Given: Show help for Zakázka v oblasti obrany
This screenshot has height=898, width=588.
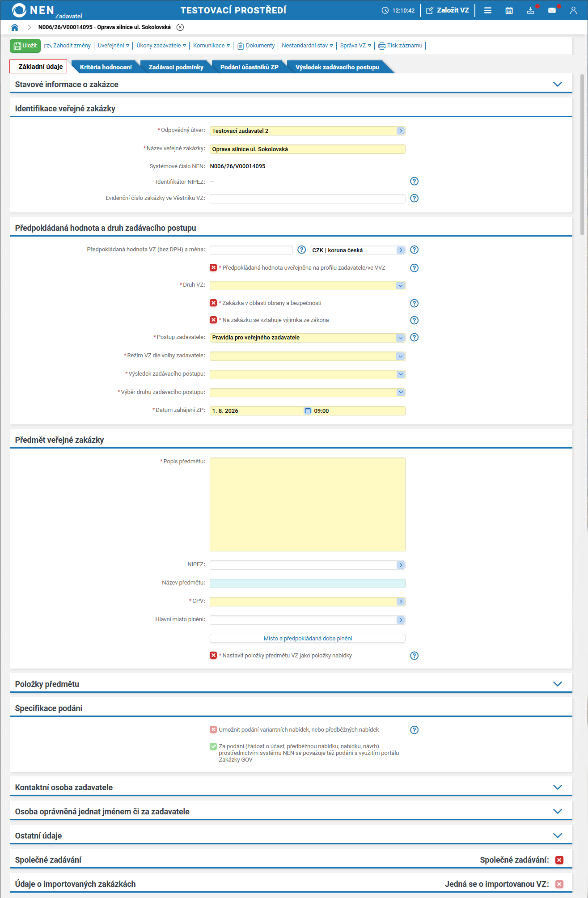Looking at the screenshot, I should (415, 303).
